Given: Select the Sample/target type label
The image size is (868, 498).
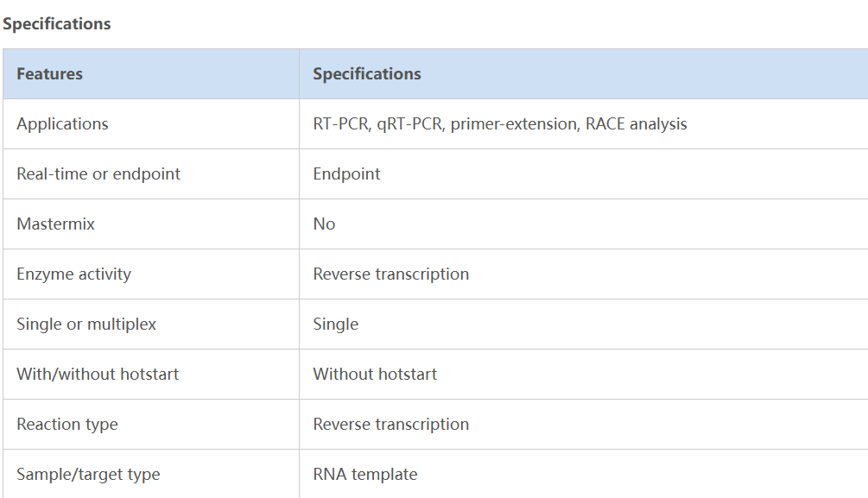Looking at the screenshot, I should pos(88,474).
